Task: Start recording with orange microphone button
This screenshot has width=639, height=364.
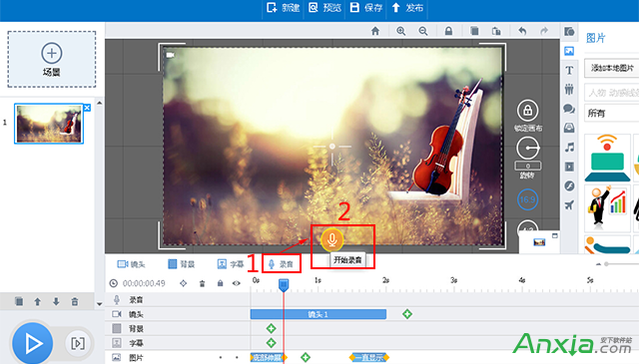Action: [x=331, y=239]
